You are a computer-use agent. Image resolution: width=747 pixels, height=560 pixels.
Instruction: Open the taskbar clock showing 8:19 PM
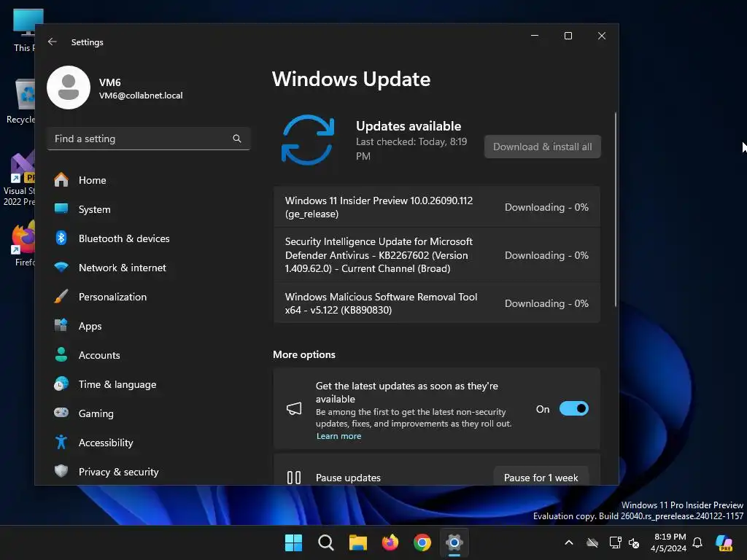670,542
